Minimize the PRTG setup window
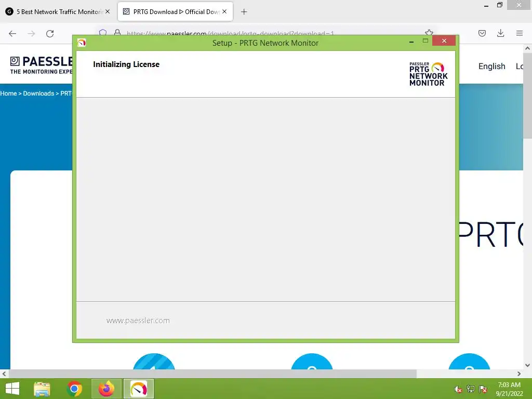Screen dimensions: 532x399 pos(411,42)
